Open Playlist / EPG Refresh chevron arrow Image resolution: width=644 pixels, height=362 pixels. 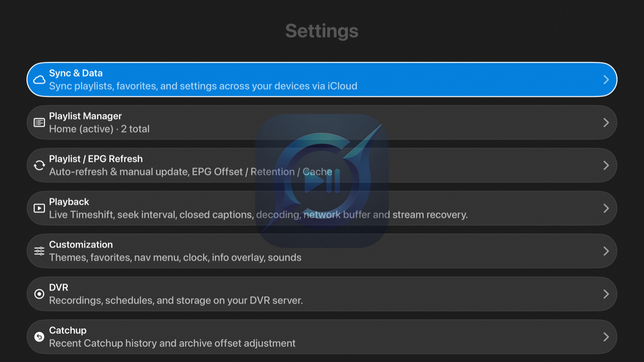tap(606, 165)
